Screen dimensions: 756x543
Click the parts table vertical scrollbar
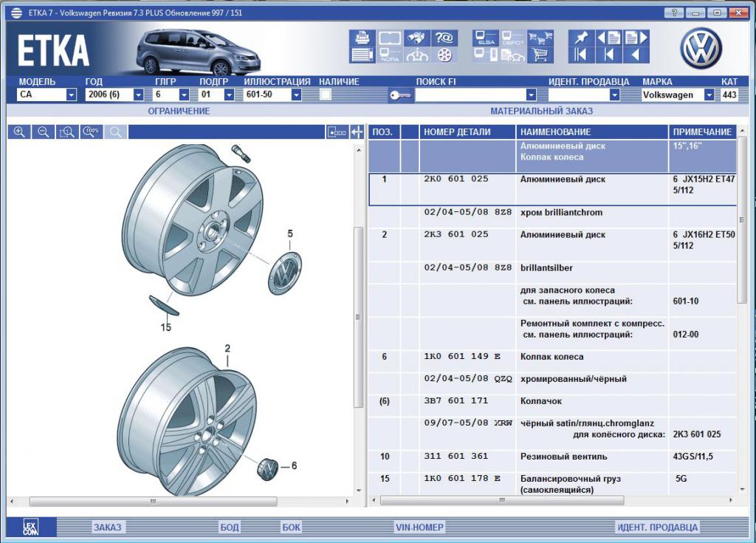742,219
